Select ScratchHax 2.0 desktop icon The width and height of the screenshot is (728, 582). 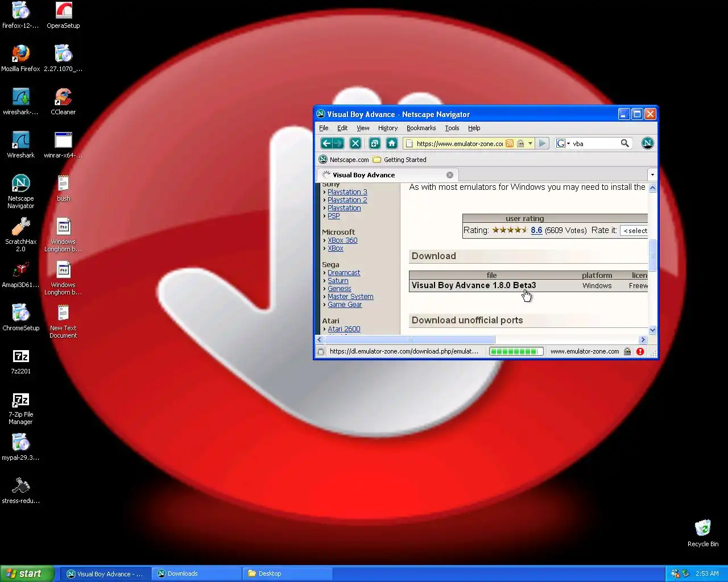[x=20, y=235]
